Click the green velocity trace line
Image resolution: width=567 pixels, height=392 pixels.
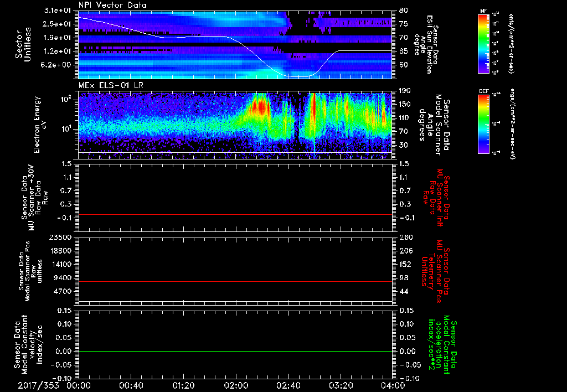coord(235,351)
